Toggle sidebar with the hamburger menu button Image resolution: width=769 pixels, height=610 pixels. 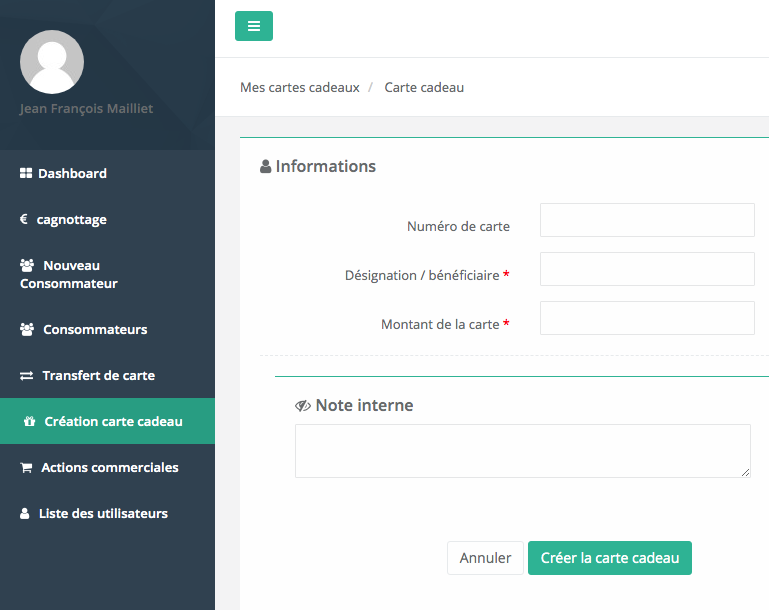[254, 26]
